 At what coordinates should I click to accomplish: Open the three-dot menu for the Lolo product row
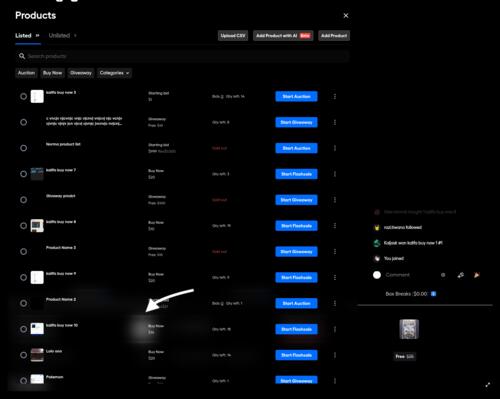(335, 355)
